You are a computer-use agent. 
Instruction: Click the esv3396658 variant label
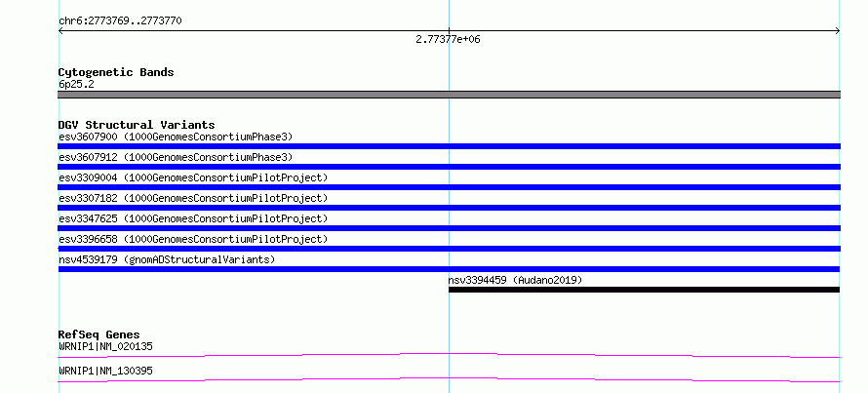click(193, 239)
